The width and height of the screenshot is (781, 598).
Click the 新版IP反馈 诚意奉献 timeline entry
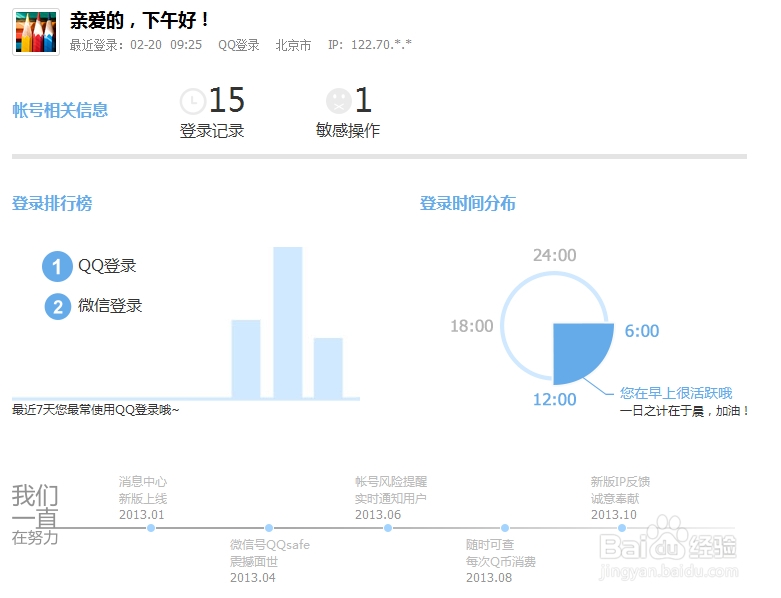pyautogui.click(x=620, y=498)
